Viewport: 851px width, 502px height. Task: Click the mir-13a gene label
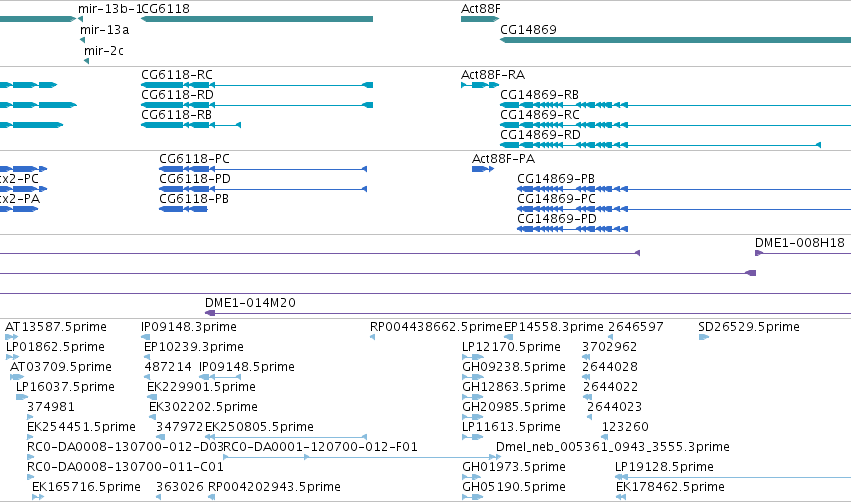coord(105,29)
